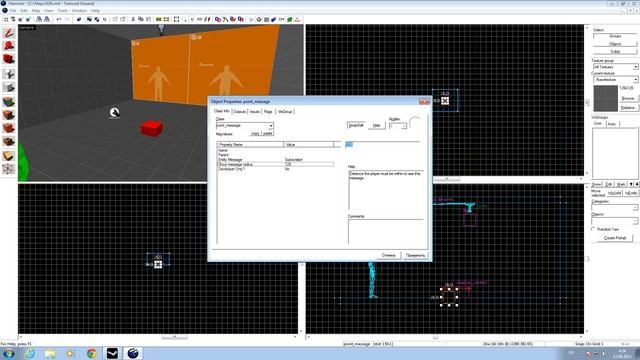Click the angle compass circle control

click(x=415, y=123)
